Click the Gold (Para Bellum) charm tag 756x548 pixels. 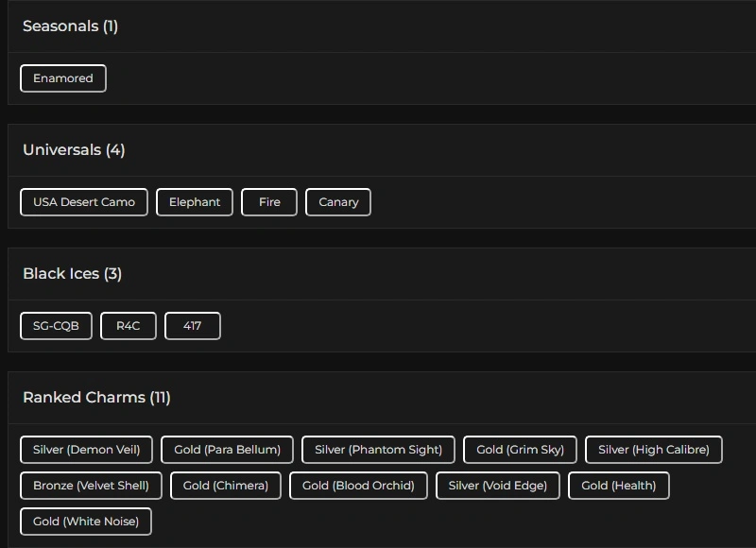[227, 450]
